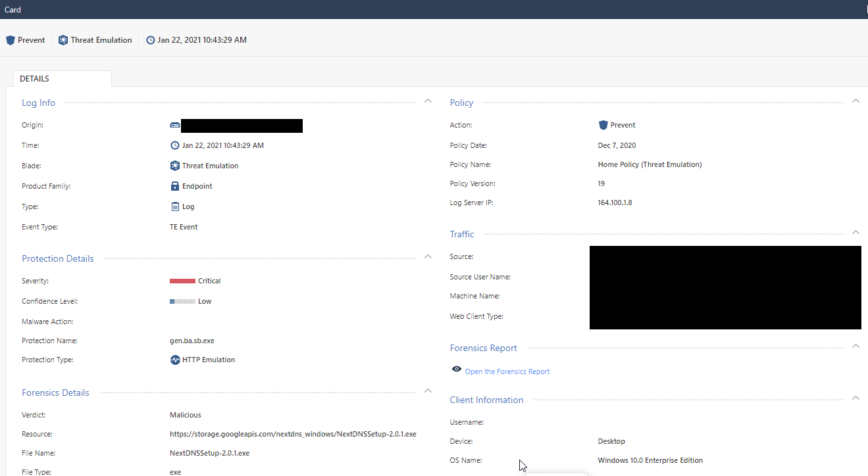868x476 pixels.
Task: Select the DETAILS tab
Action: click(35, 79)
